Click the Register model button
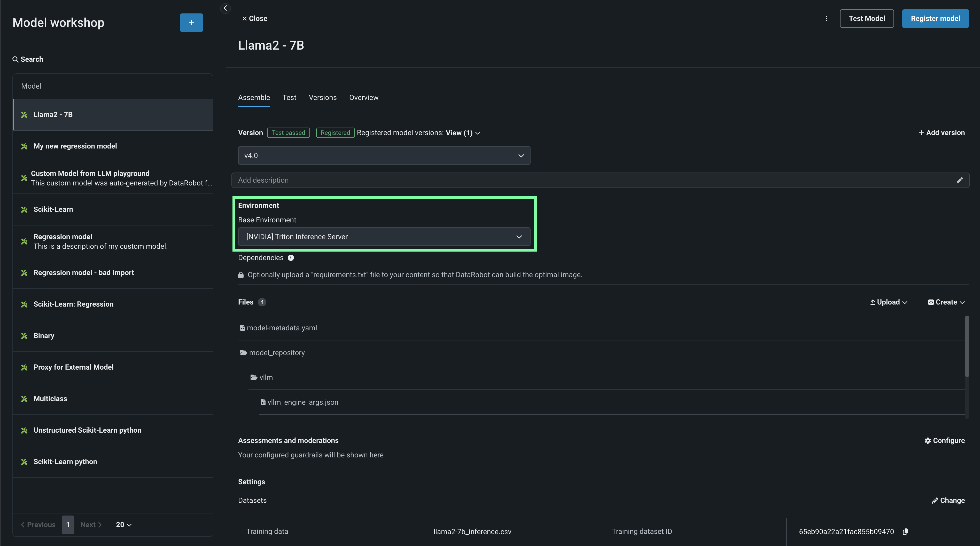This screenshot has height=546, width=980. coord(935,19)
